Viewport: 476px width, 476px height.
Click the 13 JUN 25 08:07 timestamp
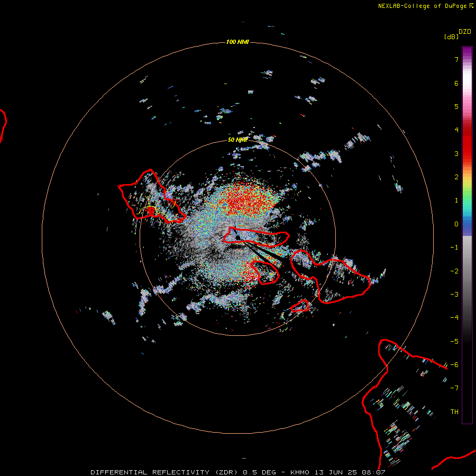point(350,472)
